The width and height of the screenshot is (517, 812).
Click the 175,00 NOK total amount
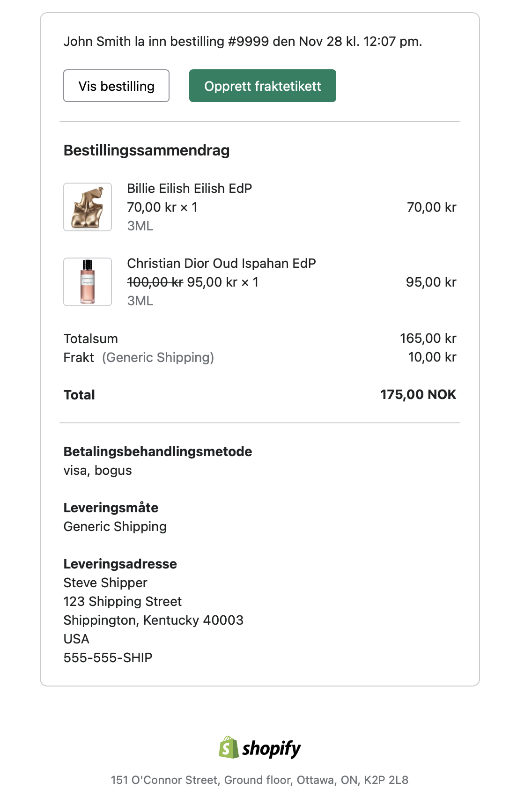click(x=418, y=395)
